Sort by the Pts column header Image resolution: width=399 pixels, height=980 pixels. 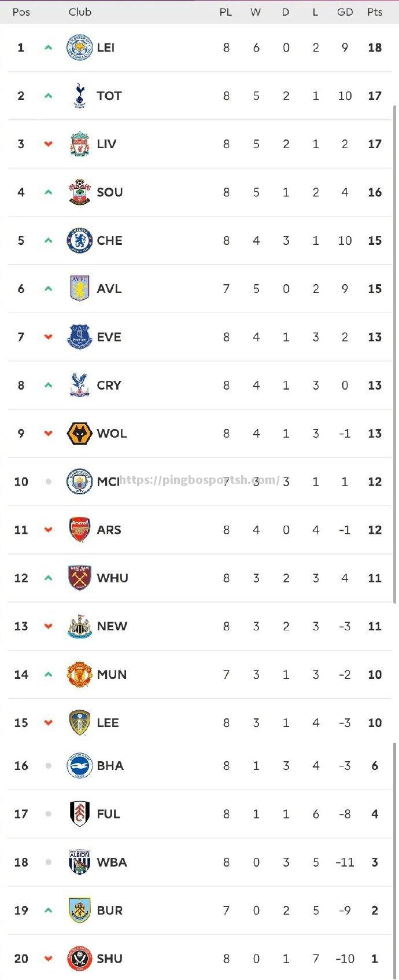pos(375,12)
